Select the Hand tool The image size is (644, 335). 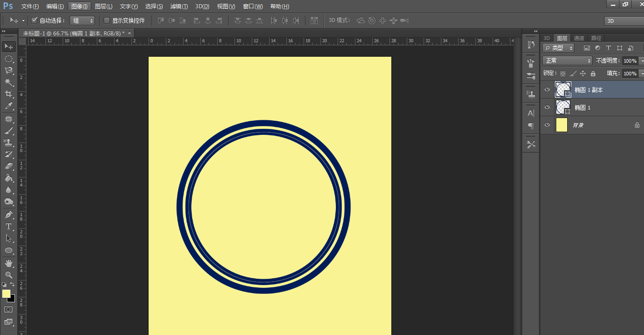pyautogui.click(x=8, y=263)
